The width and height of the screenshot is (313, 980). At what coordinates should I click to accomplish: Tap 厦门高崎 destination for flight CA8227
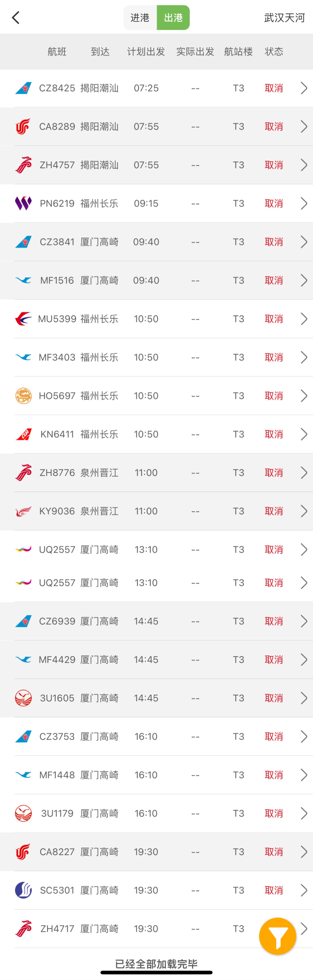click(x=99, y=852)
